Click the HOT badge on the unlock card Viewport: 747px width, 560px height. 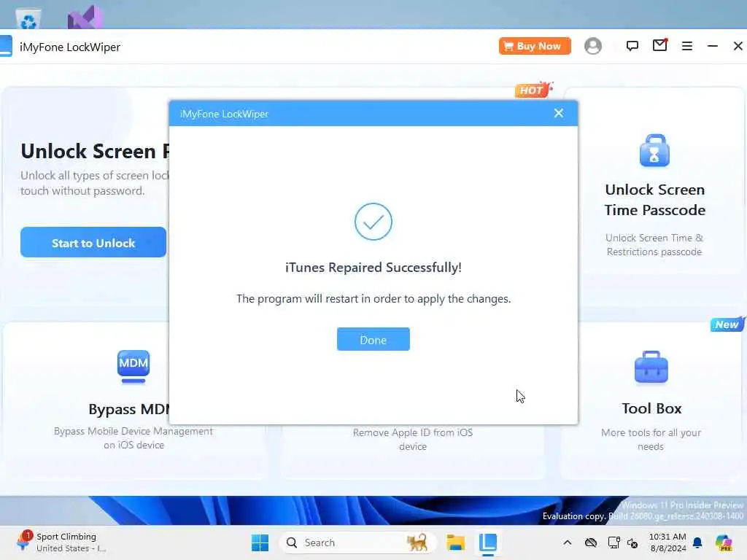coord(533,89)
